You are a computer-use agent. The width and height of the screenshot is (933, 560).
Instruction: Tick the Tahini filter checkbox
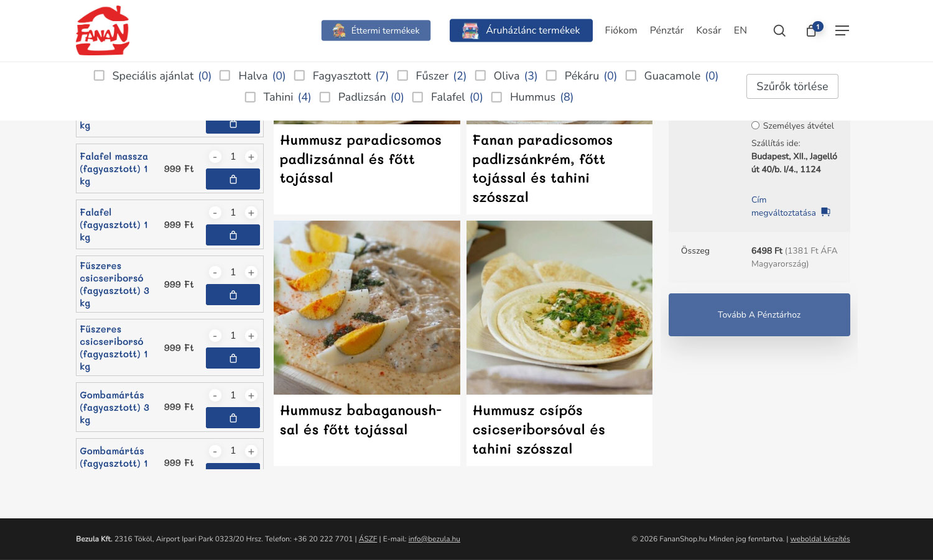click(251, 97)
